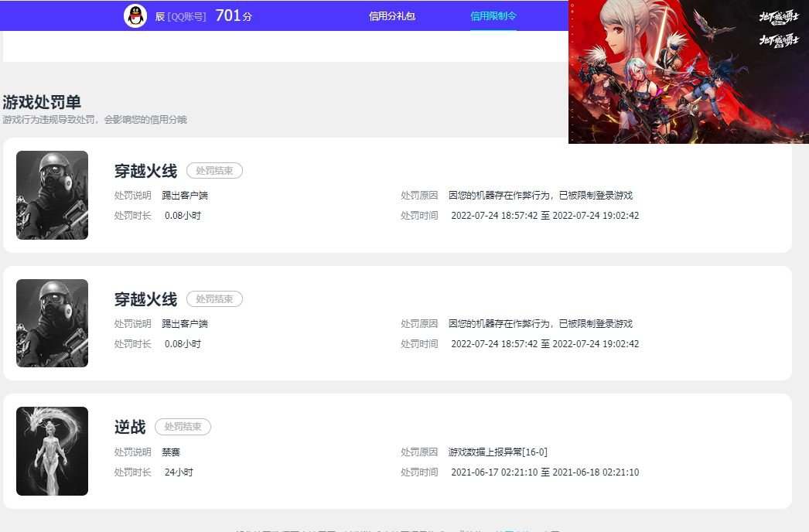Open the 信用限制令 tab
Image resolution: width=809 pixels, height=532 pixels.
coord(493,16)
